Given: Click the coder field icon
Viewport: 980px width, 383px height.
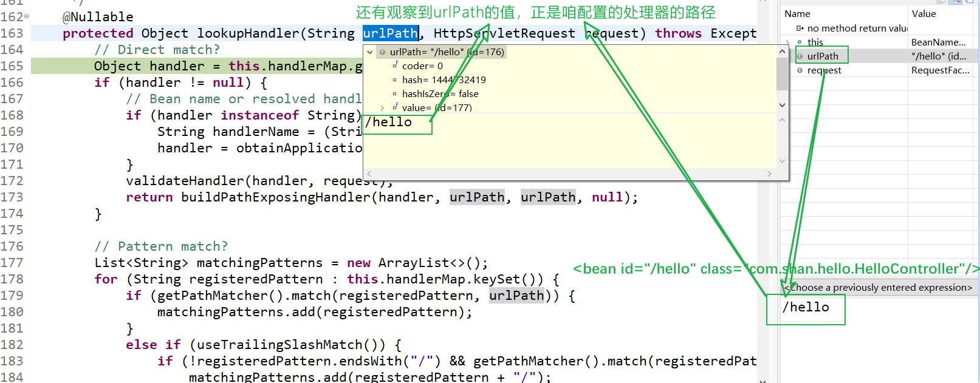Looking at the screenshot, I should 395,65.
